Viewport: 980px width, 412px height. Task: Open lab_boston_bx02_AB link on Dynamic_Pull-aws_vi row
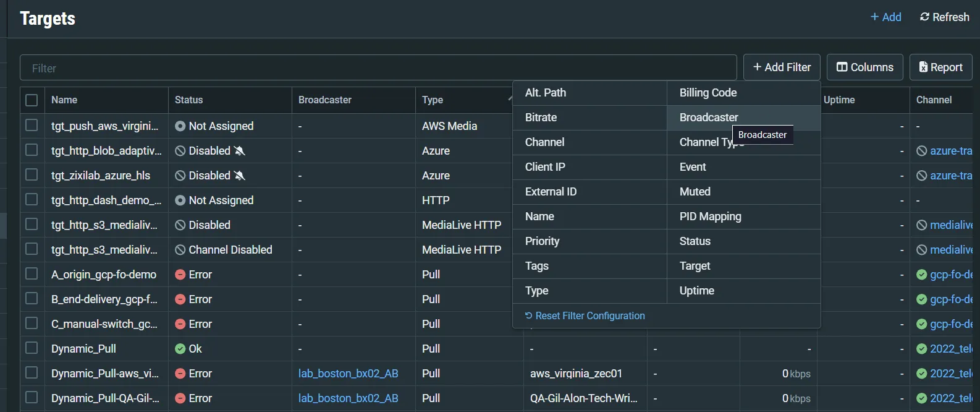pos(348,374)
